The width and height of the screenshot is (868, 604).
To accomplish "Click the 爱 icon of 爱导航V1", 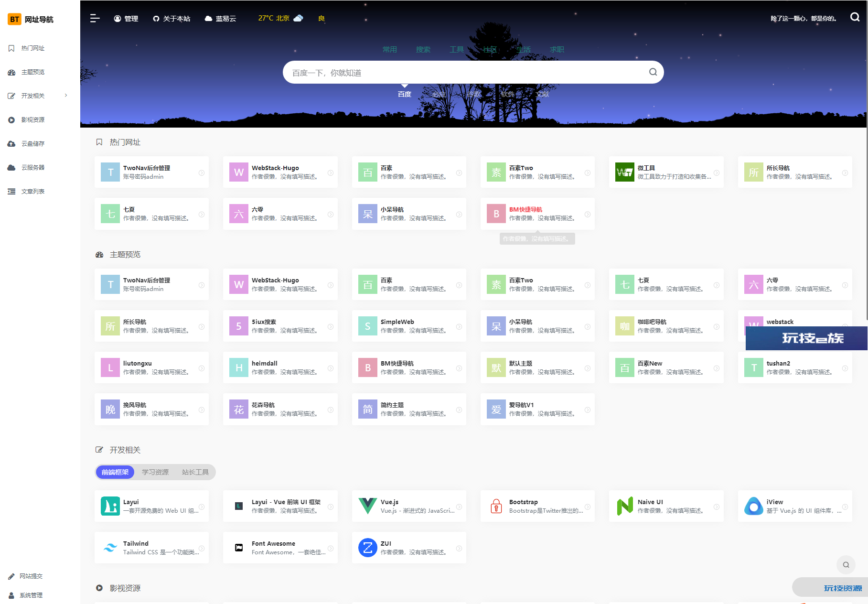I will pos(496,409).
